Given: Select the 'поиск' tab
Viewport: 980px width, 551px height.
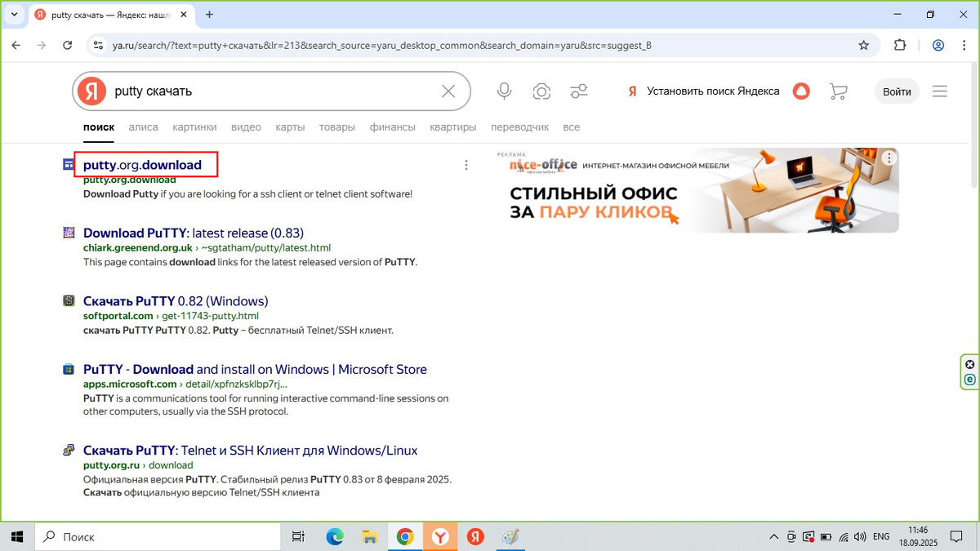Looking at the screenshot, I should (99, 127).
